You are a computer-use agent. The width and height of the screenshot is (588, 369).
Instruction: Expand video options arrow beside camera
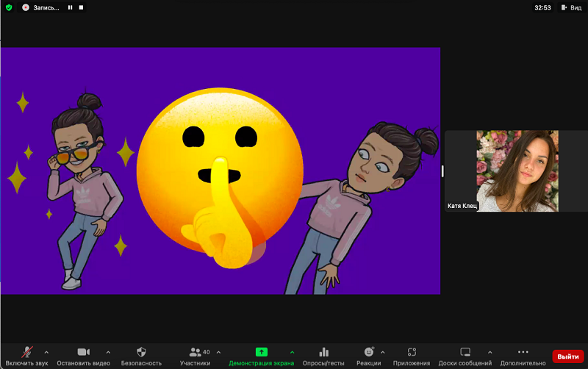(108, 353)
